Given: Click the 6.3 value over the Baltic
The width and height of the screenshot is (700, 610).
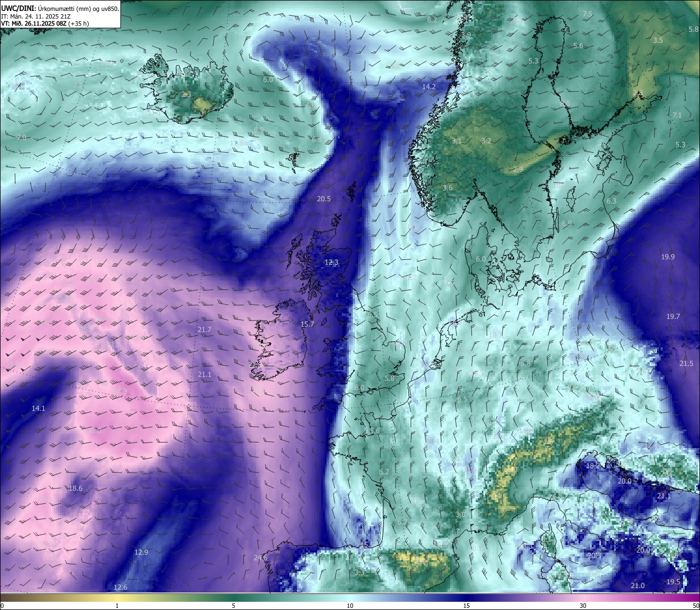Looking at the screenshot, I should point(611,201).
